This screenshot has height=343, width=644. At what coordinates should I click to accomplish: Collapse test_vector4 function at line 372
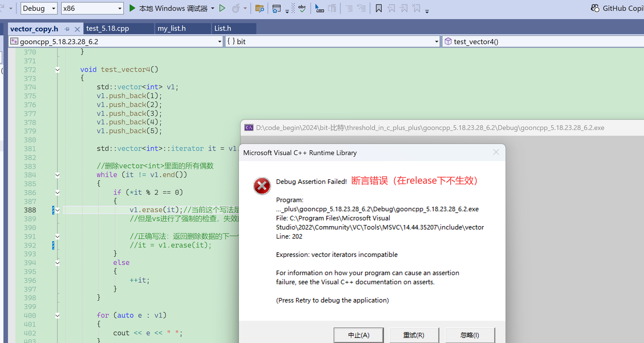pos(57,70)
